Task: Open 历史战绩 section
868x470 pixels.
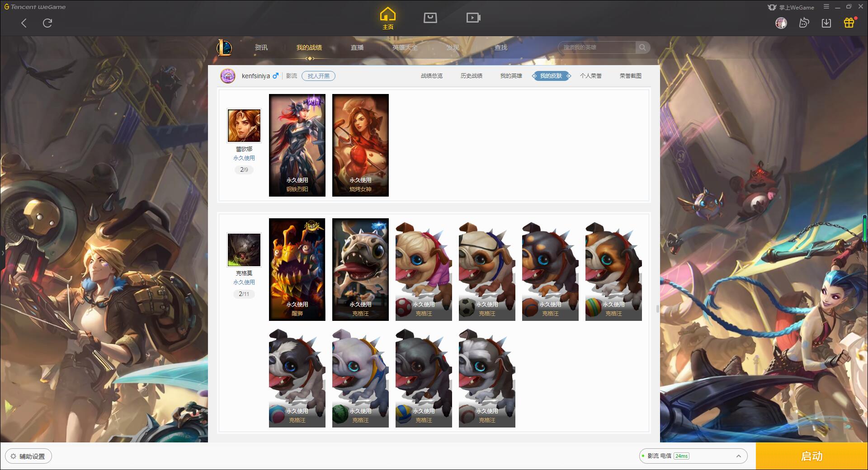Action: tap(472, 76)
